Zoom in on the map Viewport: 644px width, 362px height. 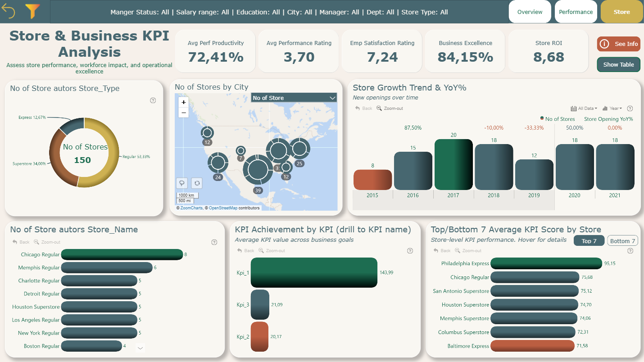coord(184,102)
